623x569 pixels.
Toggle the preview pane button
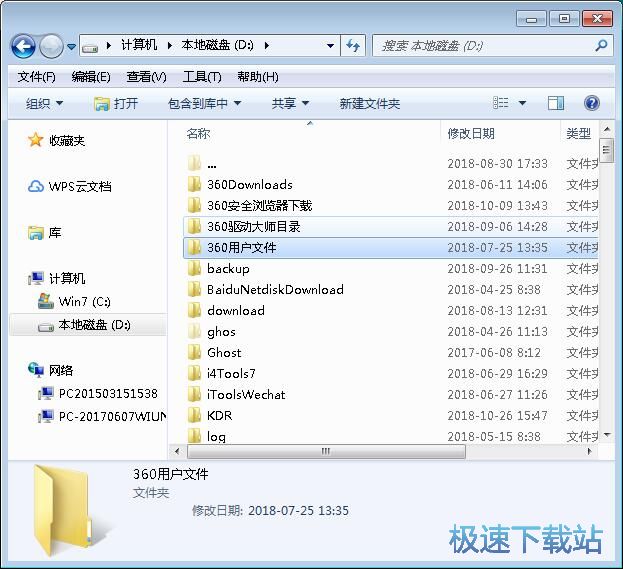pyautogui.click(x=555, y=103)
